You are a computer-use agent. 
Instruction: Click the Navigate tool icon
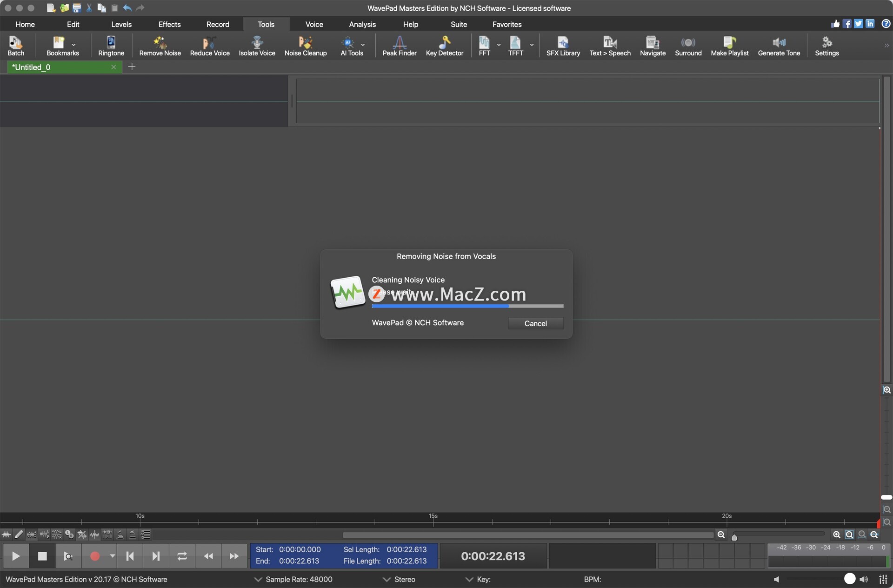click(653, 46)
